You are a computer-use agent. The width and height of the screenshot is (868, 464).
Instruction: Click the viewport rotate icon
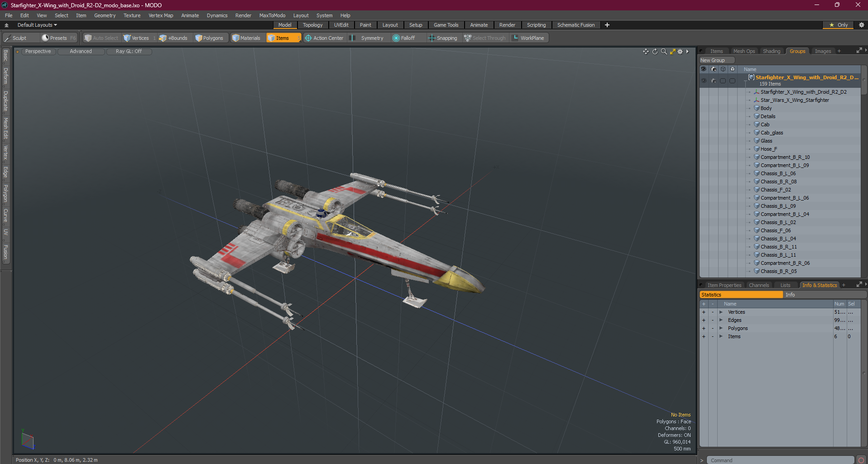(655, 52)
